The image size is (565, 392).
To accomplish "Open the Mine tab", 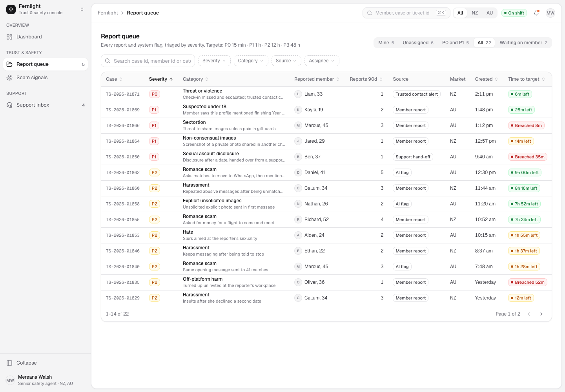I will pyautogui.click(x=386, y=43).
